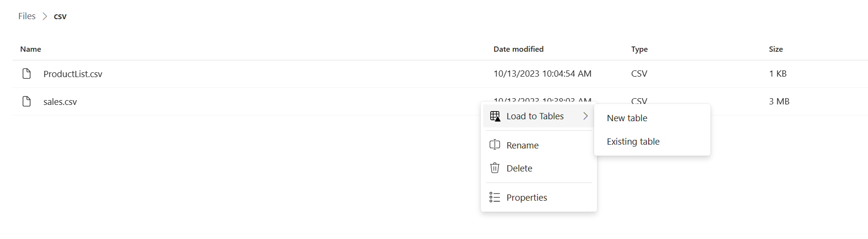Click the ProductList.csv file icon

(27, 73)
